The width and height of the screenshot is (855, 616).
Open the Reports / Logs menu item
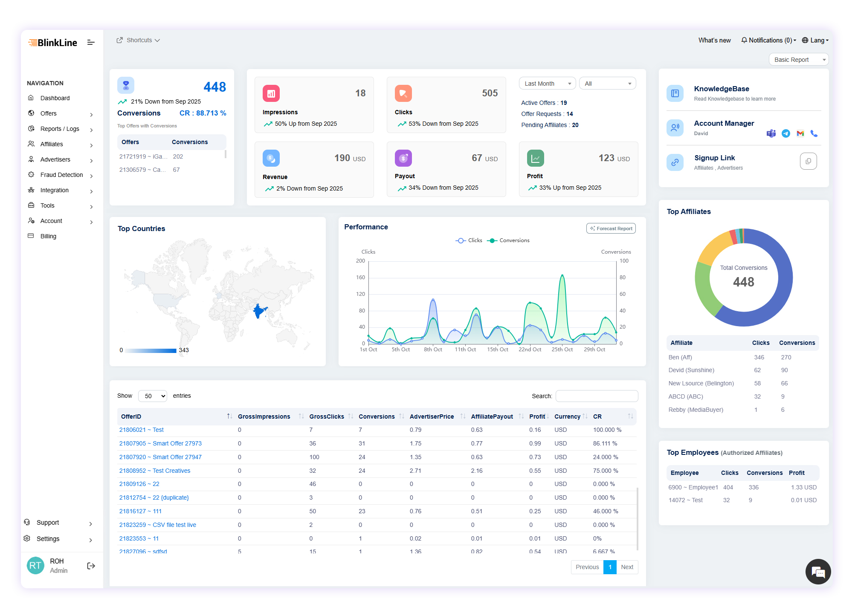(x=59, y=129)
